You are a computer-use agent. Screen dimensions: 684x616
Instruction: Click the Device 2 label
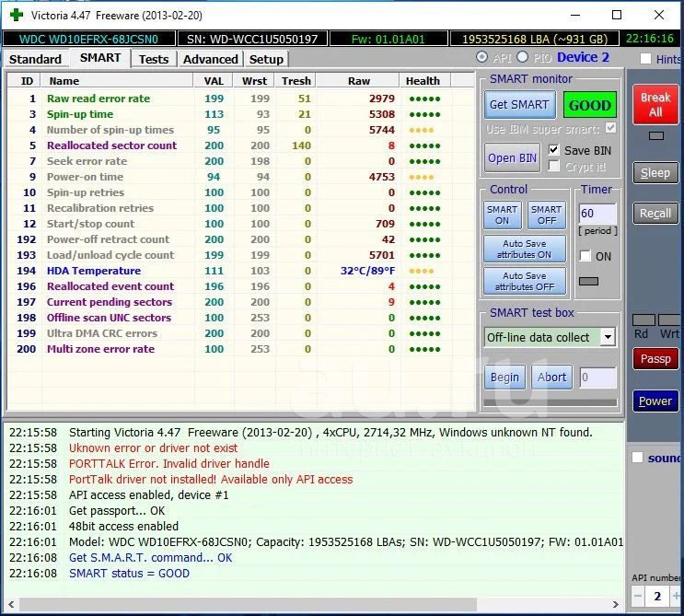[583, 58]
